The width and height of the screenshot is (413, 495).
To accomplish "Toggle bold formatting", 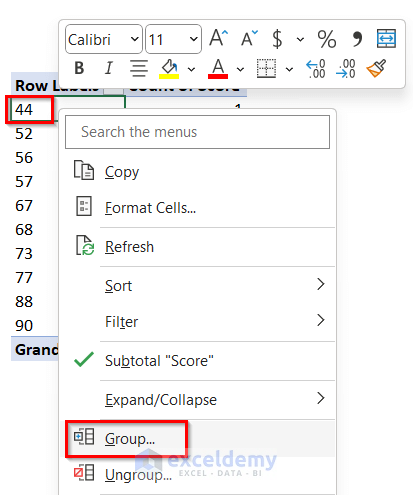I will pyautogui.click(x=79, y=68).
